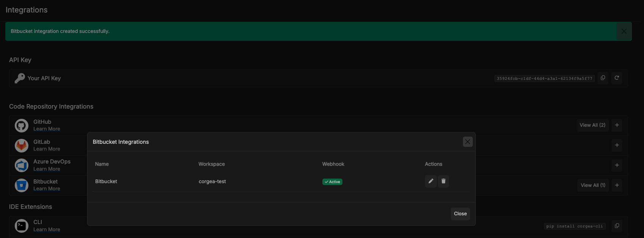Click the Code Repository Integrations heading

[51, 107]
